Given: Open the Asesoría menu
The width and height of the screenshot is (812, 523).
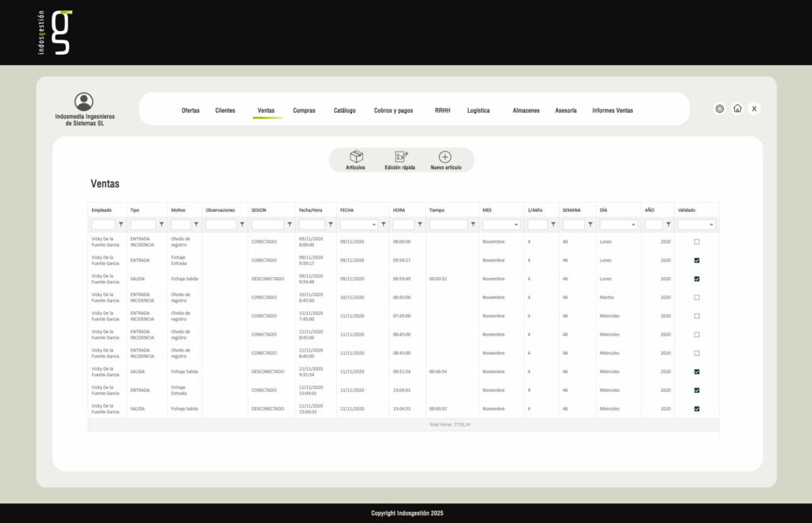Looking at the screenshot, I should click(x=565, y=110).
